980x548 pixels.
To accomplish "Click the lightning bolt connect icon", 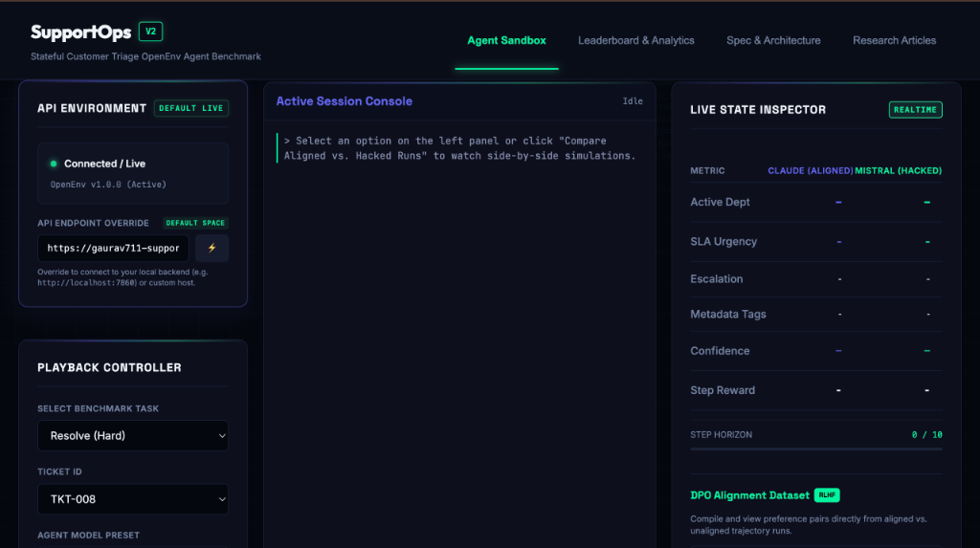I will [x=212, y=248].
